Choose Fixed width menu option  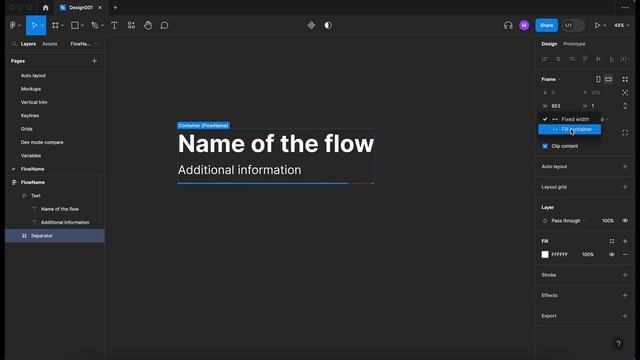(x=569, y=119)
